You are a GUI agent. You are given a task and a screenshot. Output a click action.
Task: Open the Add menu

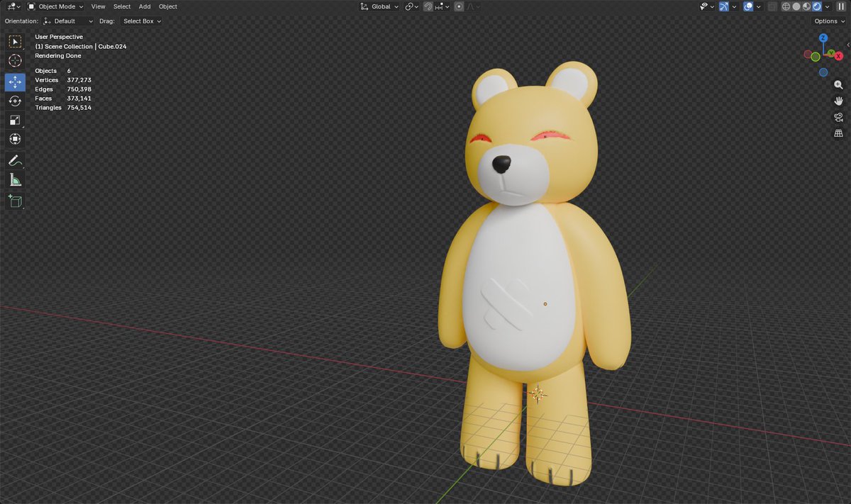145,6
